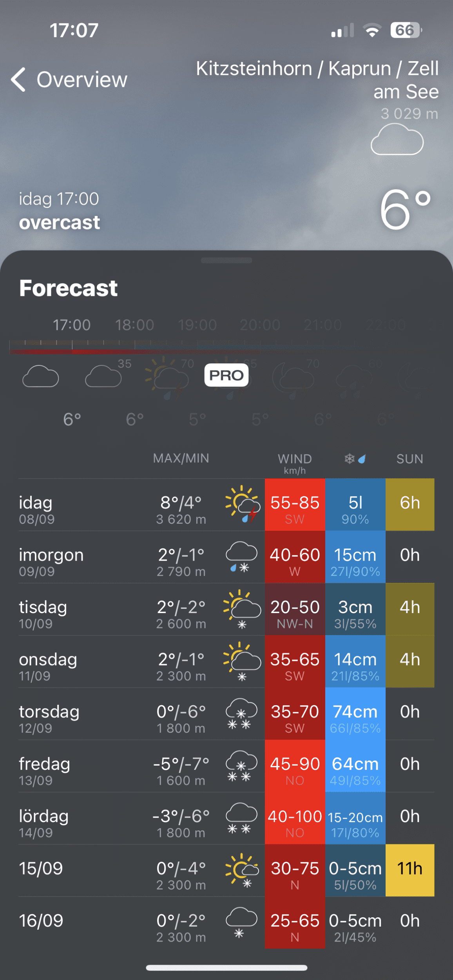Tap the heavy snow icon for torsdag
This screenshot has width=453, height=980.
point(241,713)
